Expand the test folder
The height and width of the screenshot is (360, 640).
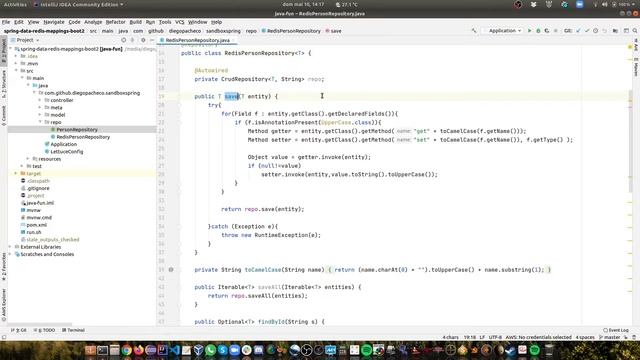[22, 167]
